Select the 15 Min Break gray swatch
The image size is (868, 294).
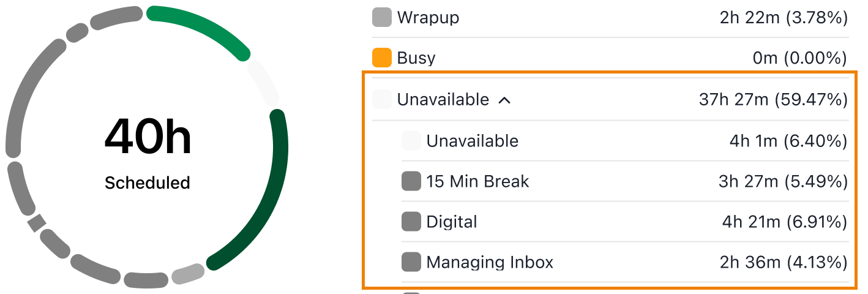[x=411, y=181]
